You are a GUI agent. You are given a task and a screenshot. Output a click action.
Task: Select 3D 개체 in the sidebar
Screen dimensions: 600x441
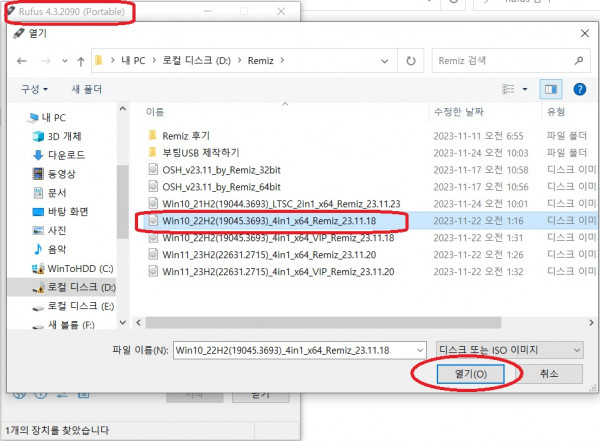(x=57, y=136)
